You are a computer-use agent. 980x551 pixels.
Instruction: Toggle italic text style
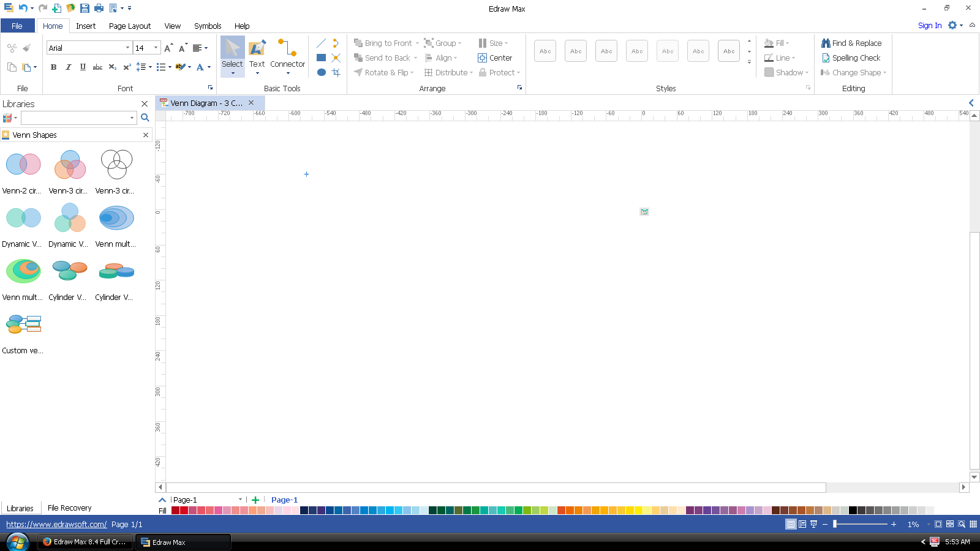(68, 67)
